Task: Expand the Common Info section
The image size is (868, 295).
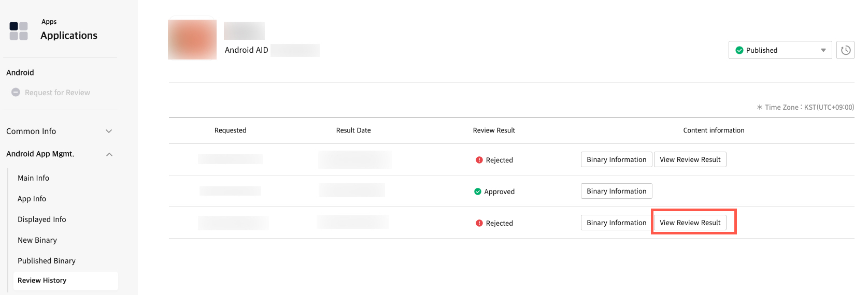Action: (109, 131)
